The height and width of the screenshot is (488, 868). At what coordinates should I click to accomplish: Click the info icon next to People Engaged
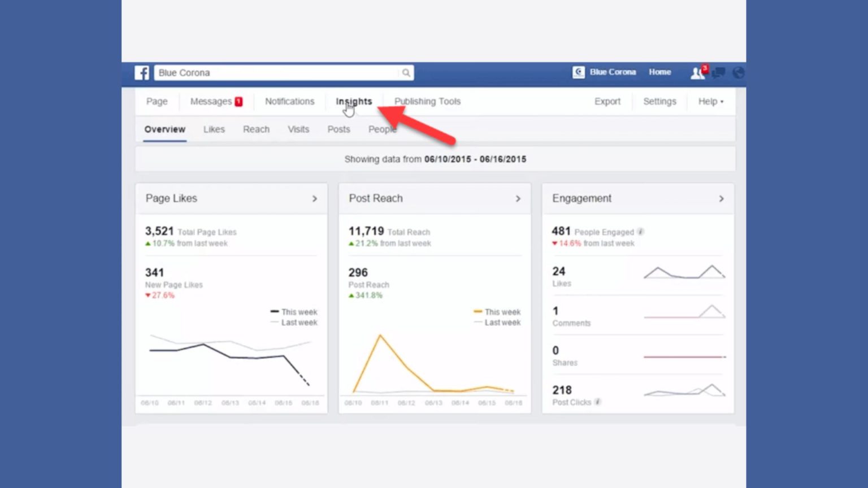click(640, 231)
